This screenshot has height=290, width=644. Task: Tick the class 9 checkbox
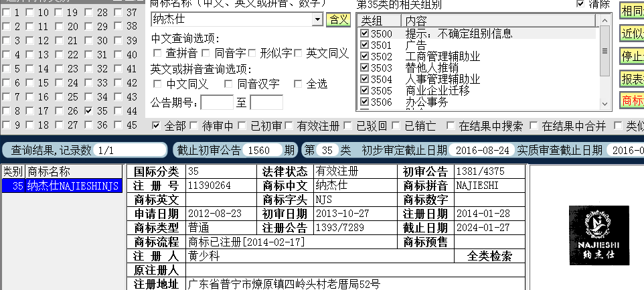tap(6, 125)
